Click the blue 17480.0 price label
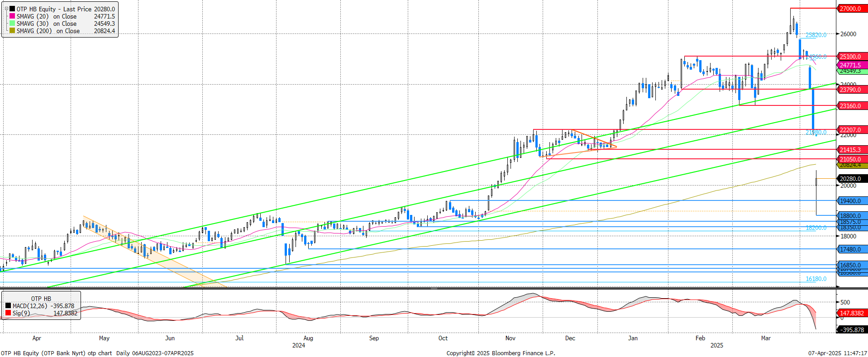Viewport: 868px width, 357px height. (x=852, y=249)
